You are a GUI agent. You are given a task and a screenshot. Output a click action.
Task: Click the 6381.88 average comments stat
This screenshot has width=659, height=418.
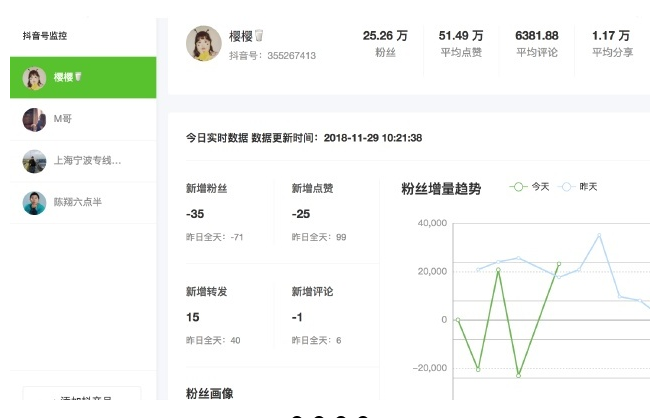point(536,43)
